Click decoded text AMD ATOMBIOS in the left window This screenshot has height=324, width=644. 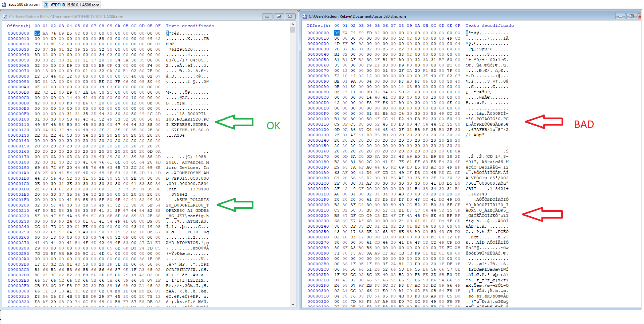click(182, 243)
